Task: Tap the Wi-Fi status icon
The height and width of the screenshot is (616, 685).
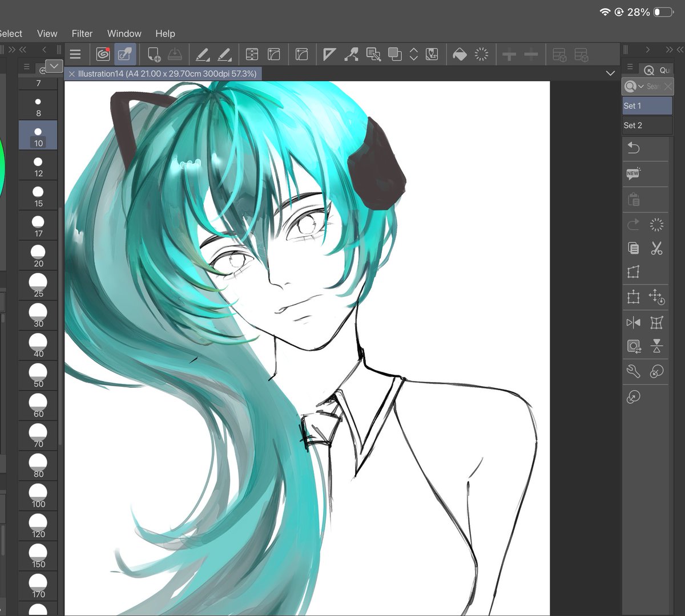Action: 605,12
